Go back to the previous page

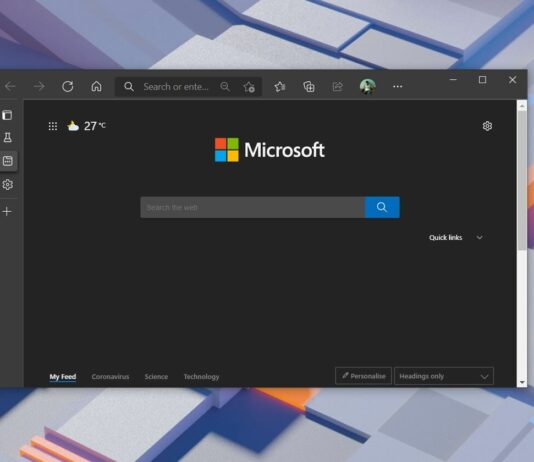point(10,86)
